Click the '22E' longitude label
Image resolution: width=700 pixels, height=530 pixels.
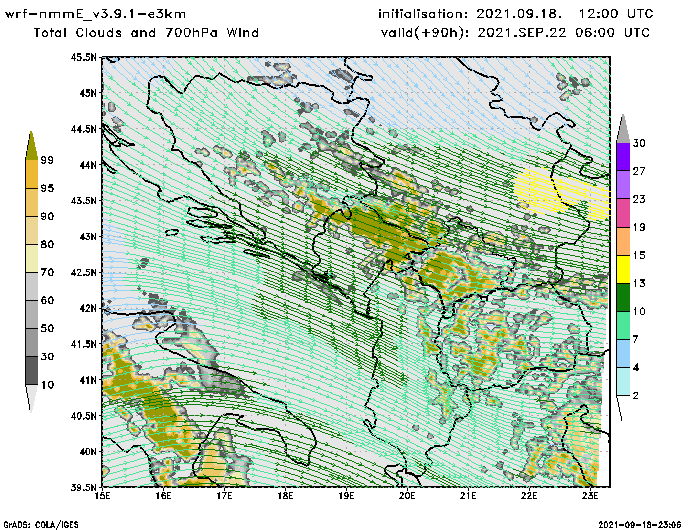tap(529, 496)
